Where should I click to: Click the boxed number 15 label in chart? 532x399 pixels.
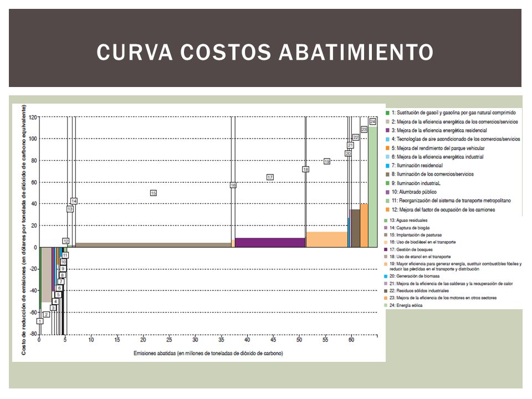(x=154, y=193)
